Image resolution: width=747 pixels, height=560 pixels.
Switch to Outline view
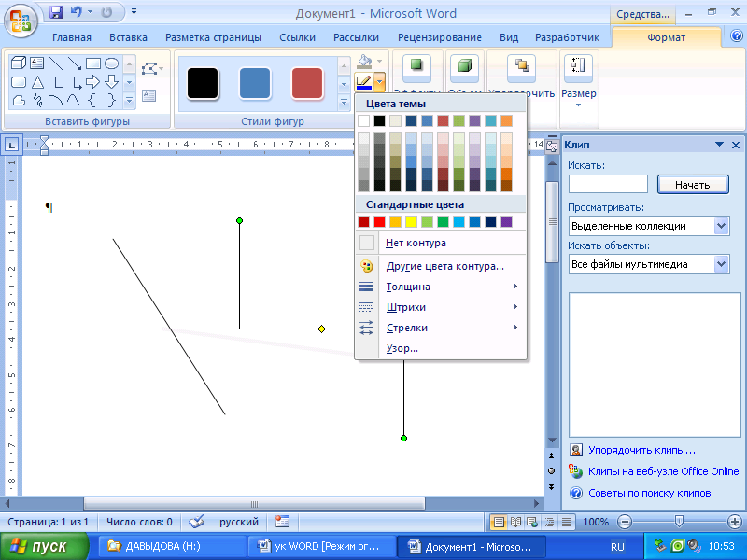[549, 523]
